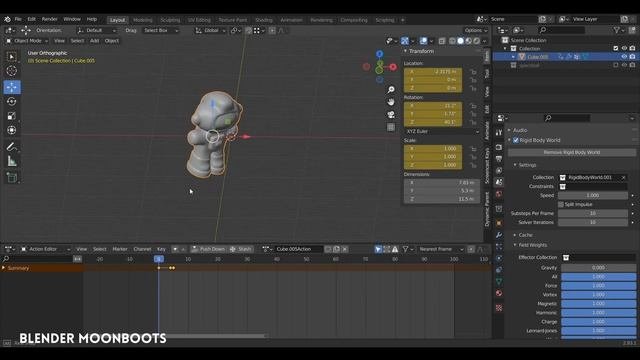Viewport: 640px width, 360px height.
Task: Open the Object Data properties green triangle icon
Action: pyautogui.click(x=499, y=281)
